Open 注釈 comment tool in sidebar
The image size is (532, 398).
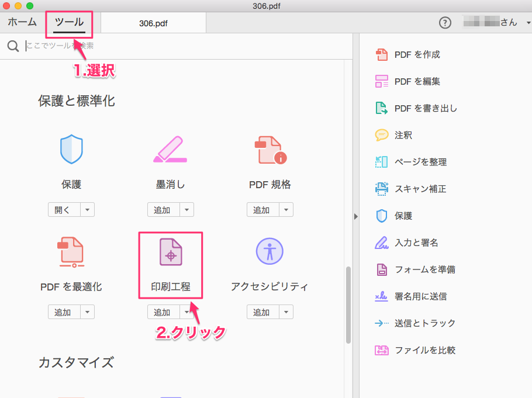click(403, 135)
